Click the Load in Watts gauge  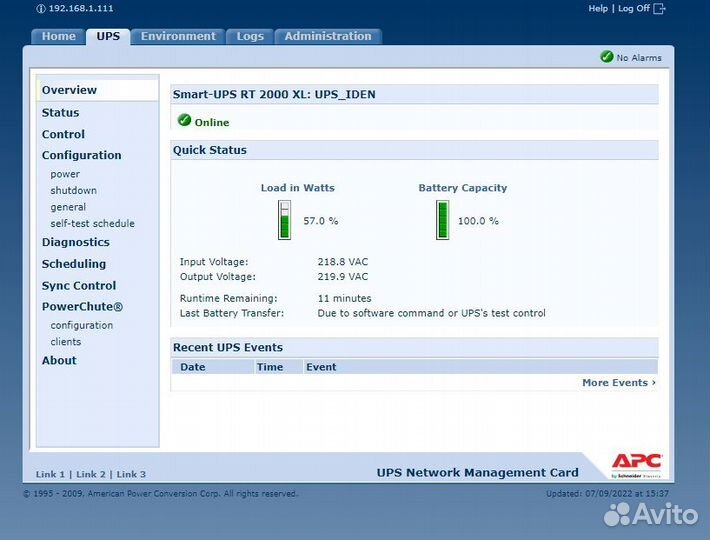point(284,220)
